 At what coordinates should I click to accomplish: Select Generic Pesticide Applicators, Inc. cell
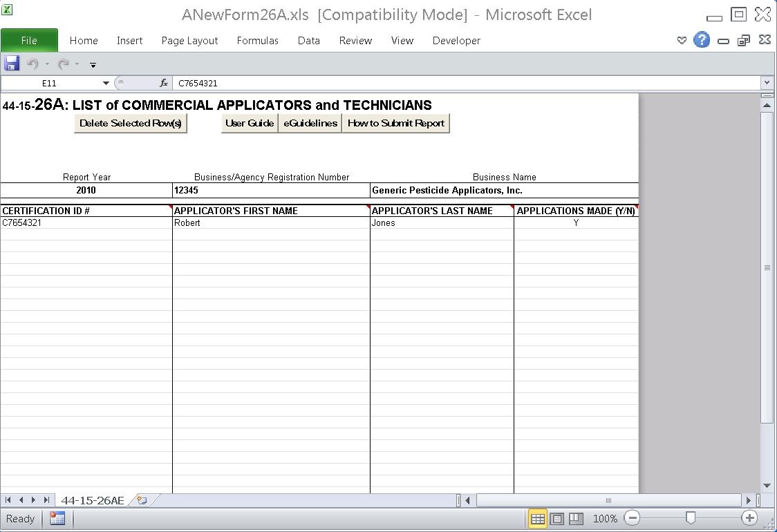pyautogui.click(x=505, y=190)
